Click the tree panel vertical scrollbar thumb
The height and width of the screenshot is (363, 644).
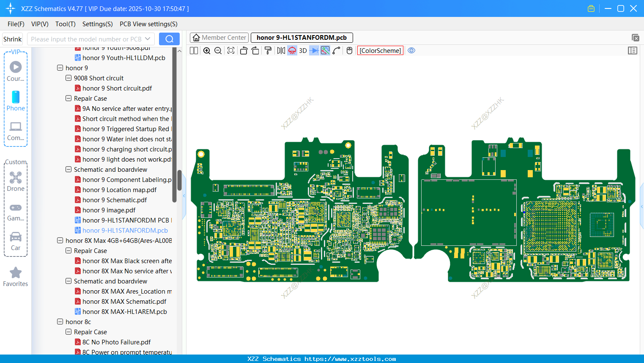(179, 180)
